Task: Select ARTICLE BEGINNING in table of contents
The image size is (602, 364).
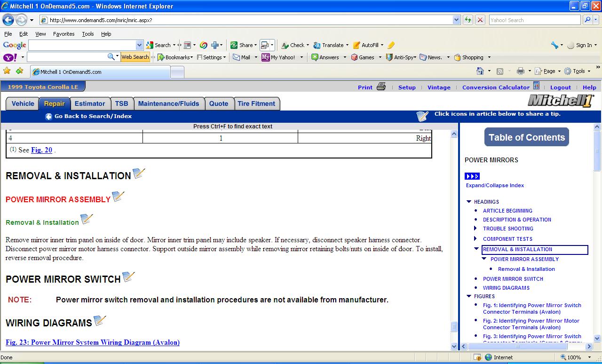Action: click(x=507, y=211)
